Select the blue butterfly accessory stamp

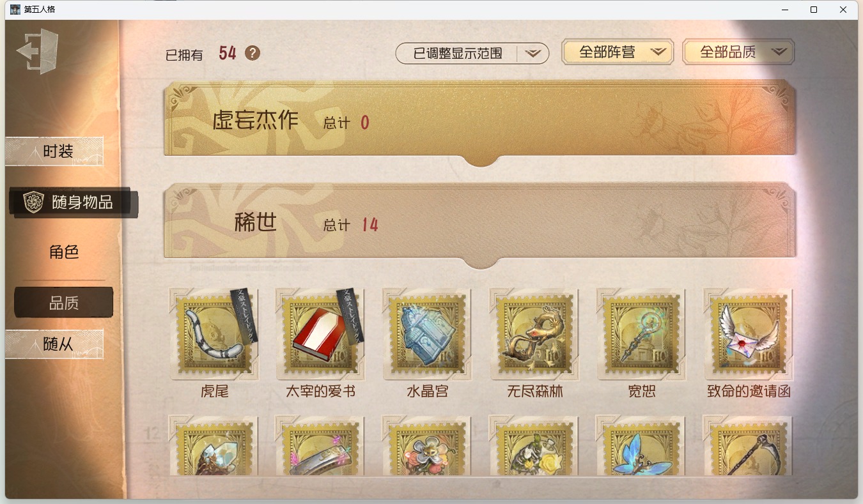(641, 445)
